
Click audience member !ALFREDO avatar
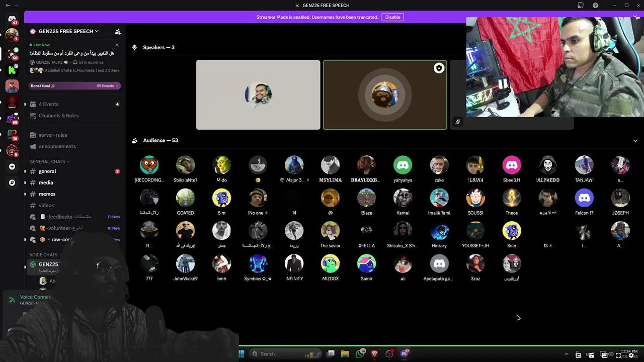pyautogui.click(x=548, y=165)
